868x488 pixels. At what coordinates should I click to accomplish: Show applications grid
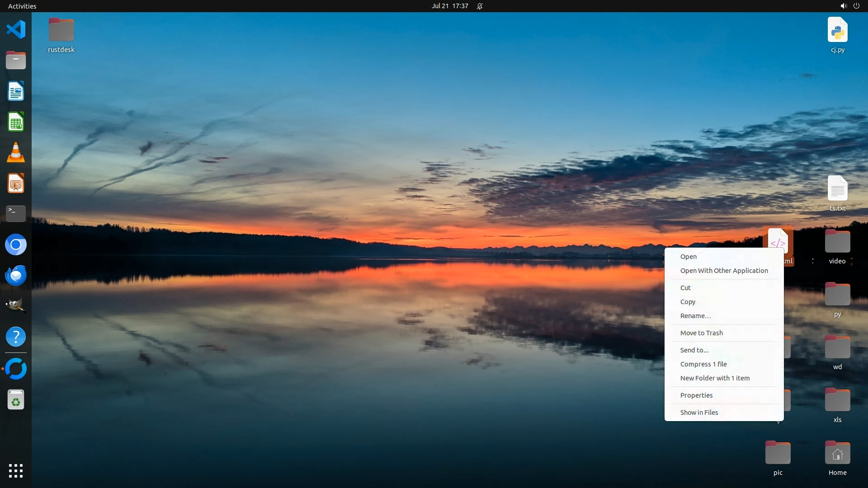16,470
